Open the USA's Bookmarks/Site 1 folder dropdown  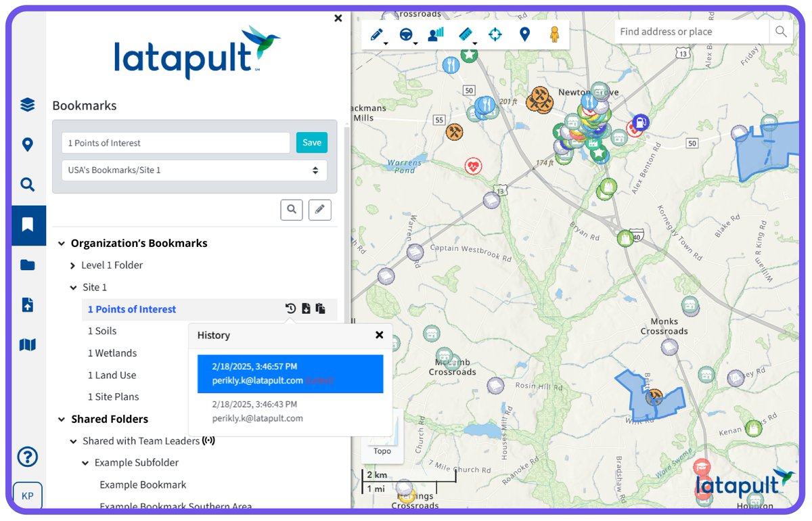click(x=194, y=171)
